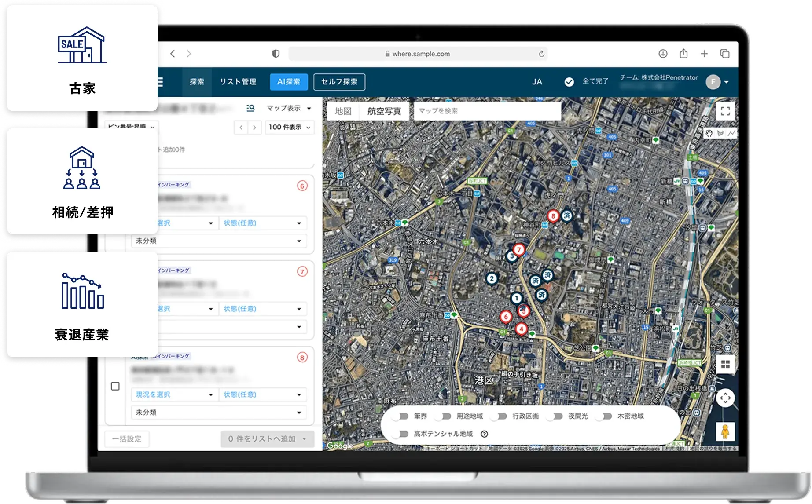Click the browser share icon
Viewport: 812px width, 504px height.
click(683, 54)
